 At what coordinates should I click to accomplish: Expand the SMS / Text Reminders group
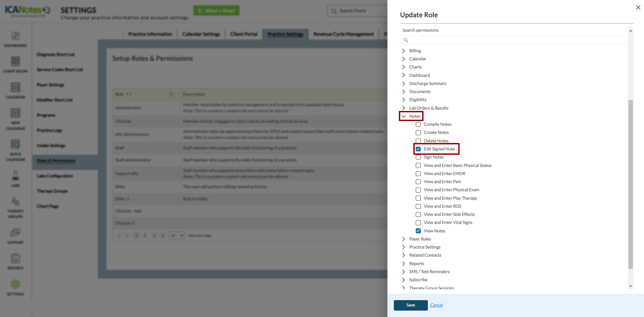pyautogui.click(x=404, y=272)
